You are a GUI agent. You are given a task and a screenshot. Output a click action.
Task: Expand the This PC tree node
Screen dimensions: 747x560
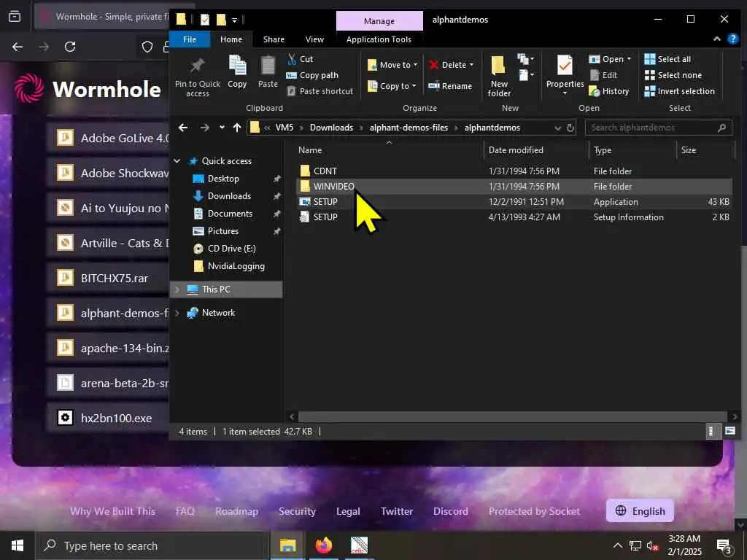pos(177,289)
